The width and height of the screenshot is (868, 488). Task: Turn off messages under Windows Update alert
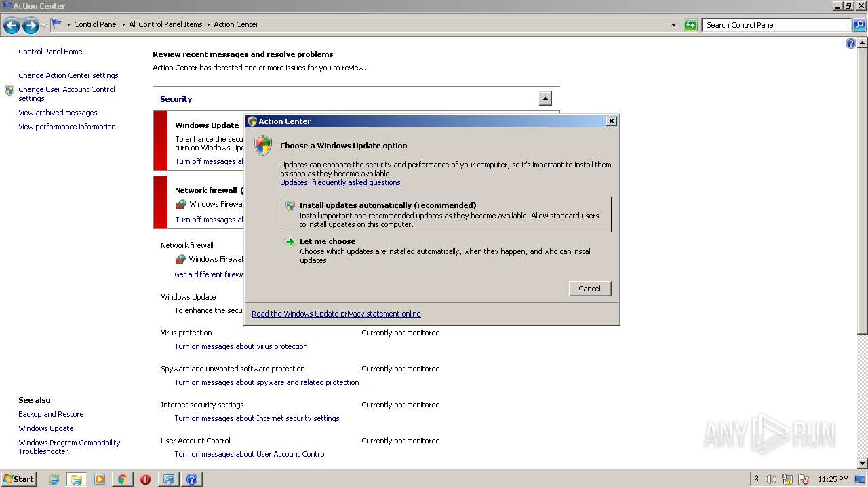pos(209,161)
